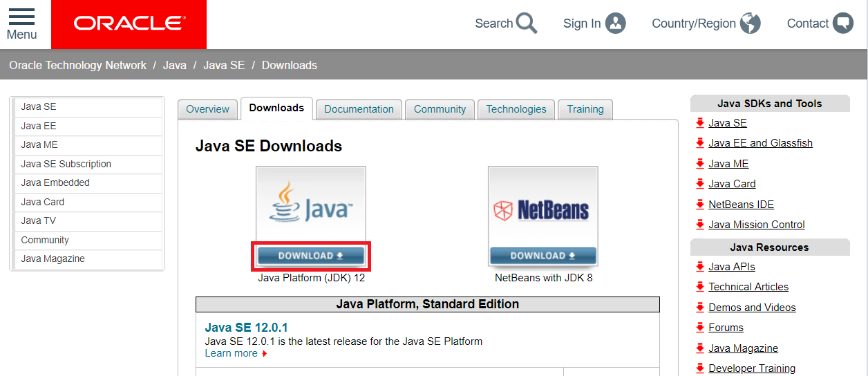Click the Java SE breadcrumb link
Image resolution: width=868 pixels, height=376 pixels.
point(224,65)
